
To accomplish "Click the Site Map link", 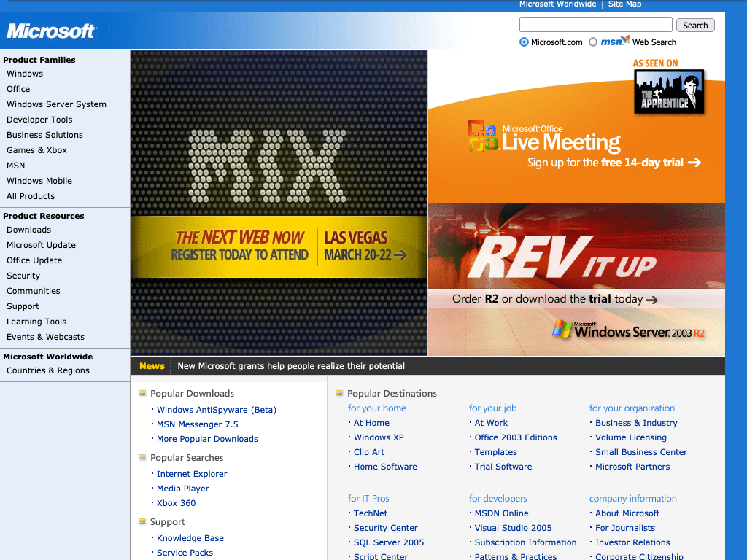I will pos(624,4).
